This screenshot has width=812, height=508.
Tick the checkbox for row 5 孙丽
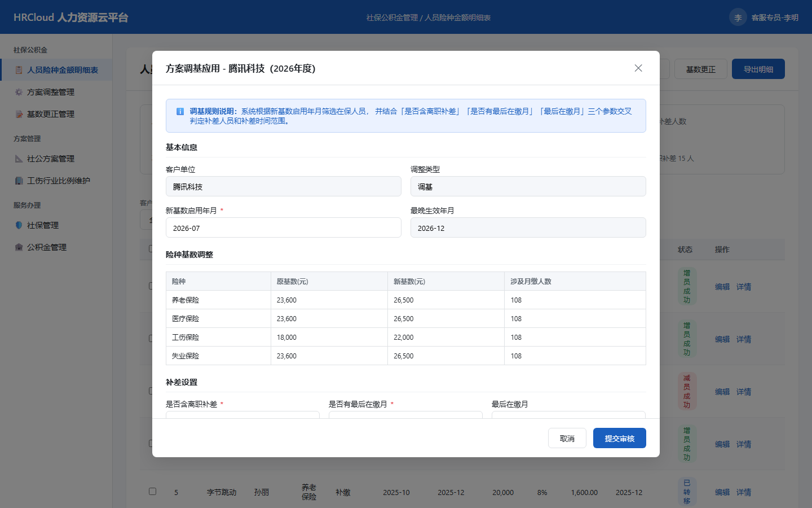tap(152, 491)
